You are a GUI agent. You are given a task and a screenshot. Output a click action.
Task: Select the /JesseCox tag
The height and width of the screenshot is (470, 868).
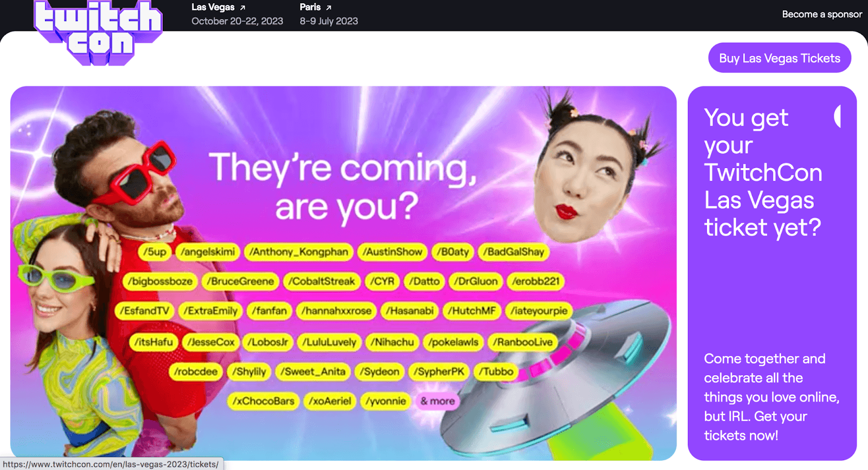[x=211, y=342]
